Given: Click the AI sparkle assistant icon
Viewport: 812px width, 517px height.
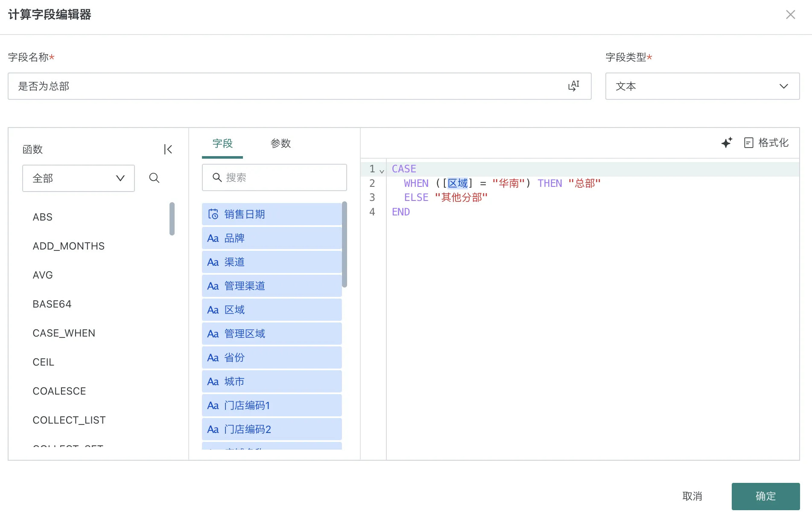Looking at the screenshot, I should pos(727,142).
